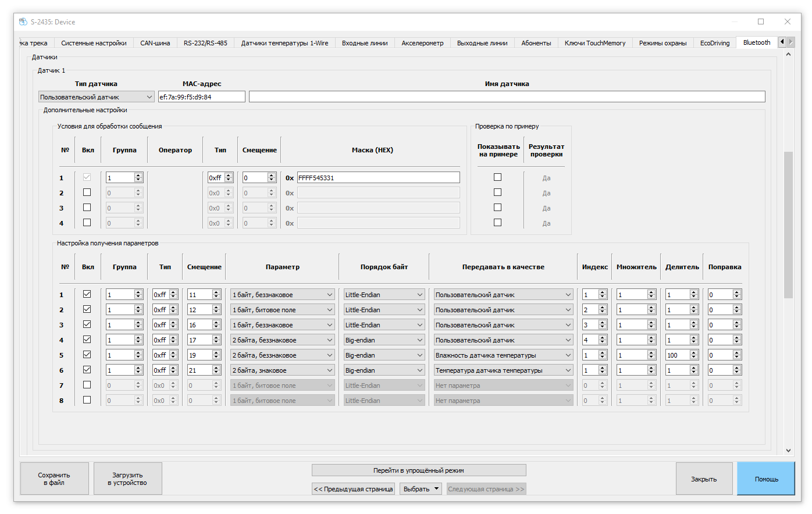The image size is (812, 514).
Task: Toggle Показывать на примере checkbox for row 1
Action: pyautogui.click(x=497, y=177)
